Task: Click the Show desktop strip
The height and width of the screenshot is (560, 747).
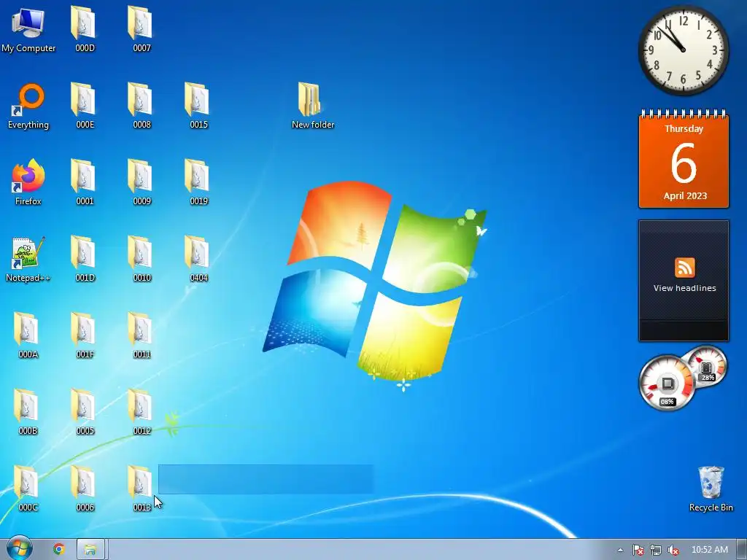Action: 742,550
